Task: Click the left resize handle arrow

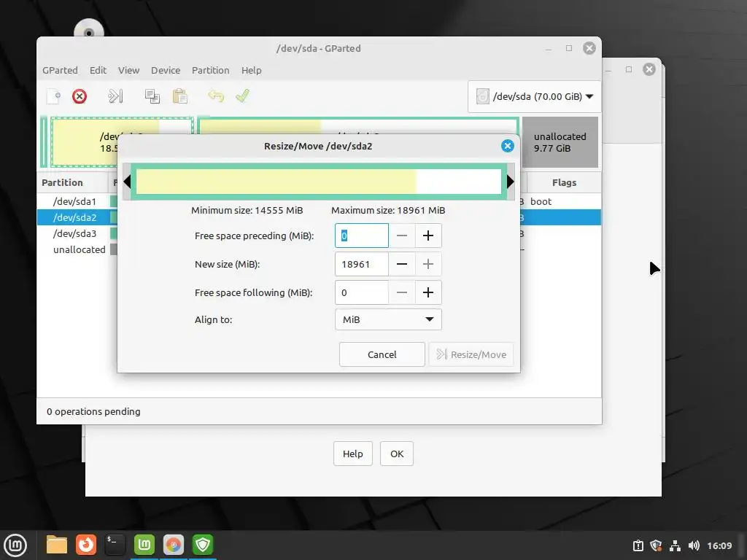Action: [x=127, y=182]
